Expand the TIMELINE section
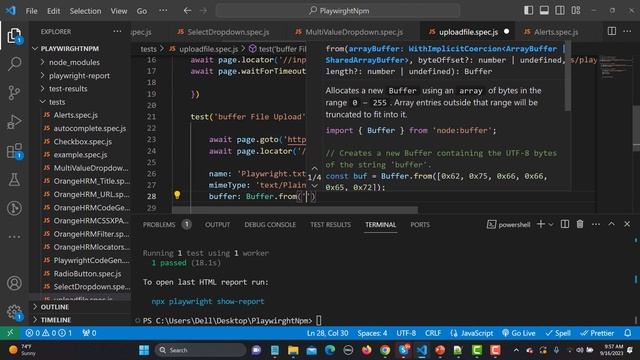Screen dimensions: 640x360 click(56, 320)
